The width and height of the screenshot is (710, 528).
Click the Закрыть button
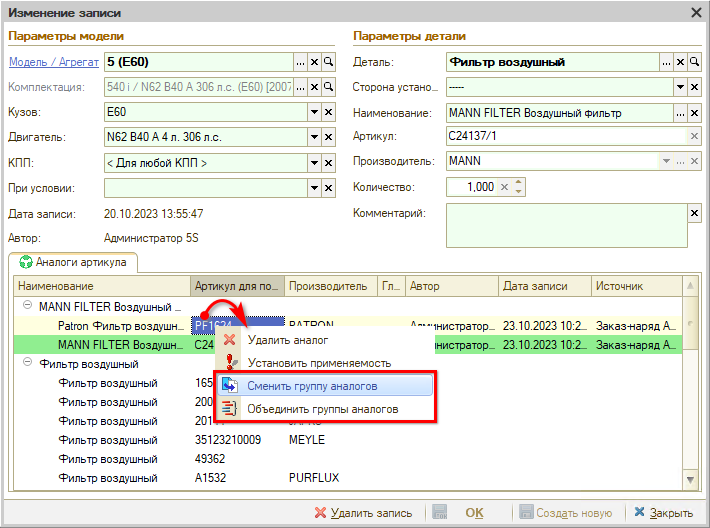click(x=663, y=513)
